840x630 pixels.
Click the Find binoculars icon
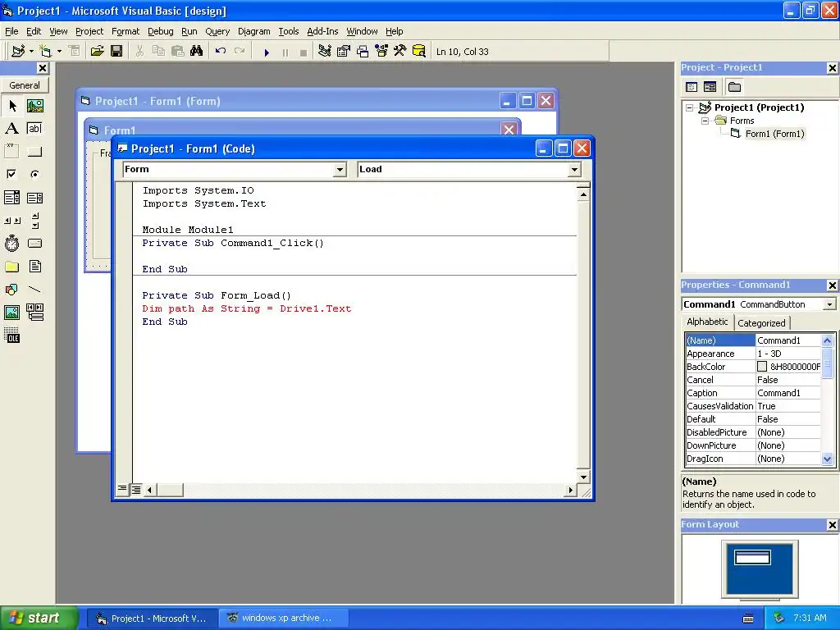(197, 52)
